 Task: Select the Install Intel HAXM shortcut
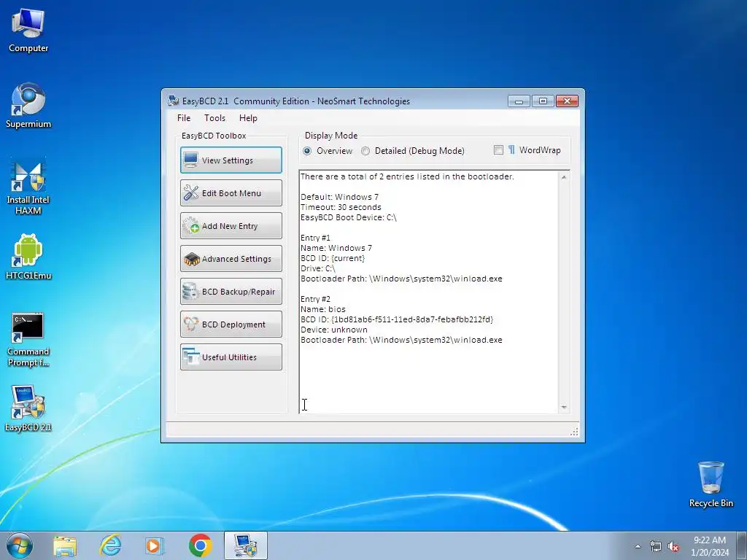pos(28,187)
